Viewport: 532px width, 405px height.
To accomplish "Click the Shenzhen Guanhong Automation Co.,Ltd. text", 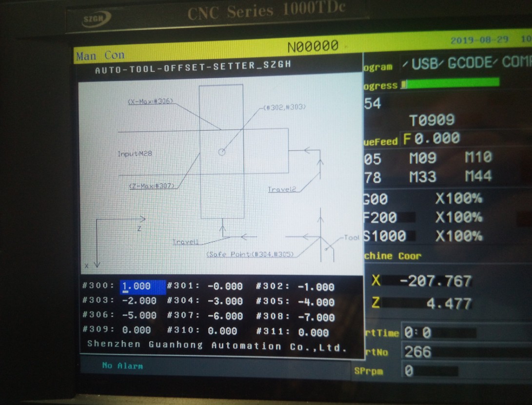I will 217,345.
